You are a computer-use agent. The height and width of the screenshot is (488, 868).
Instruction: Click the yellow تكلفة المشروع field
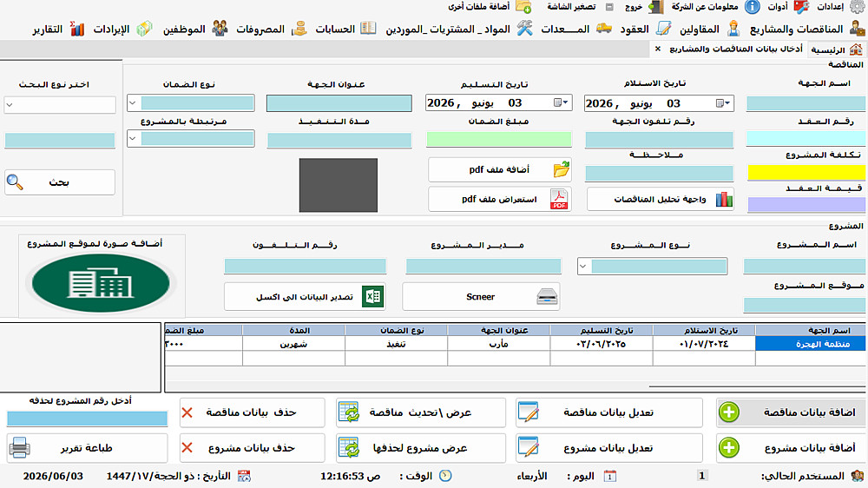tap(806, 172)
